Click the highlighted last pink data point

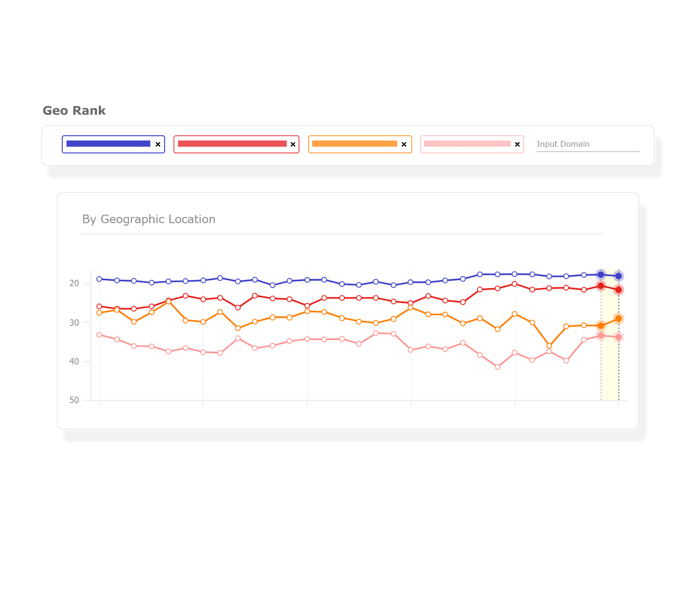click(x=619, y=337)
